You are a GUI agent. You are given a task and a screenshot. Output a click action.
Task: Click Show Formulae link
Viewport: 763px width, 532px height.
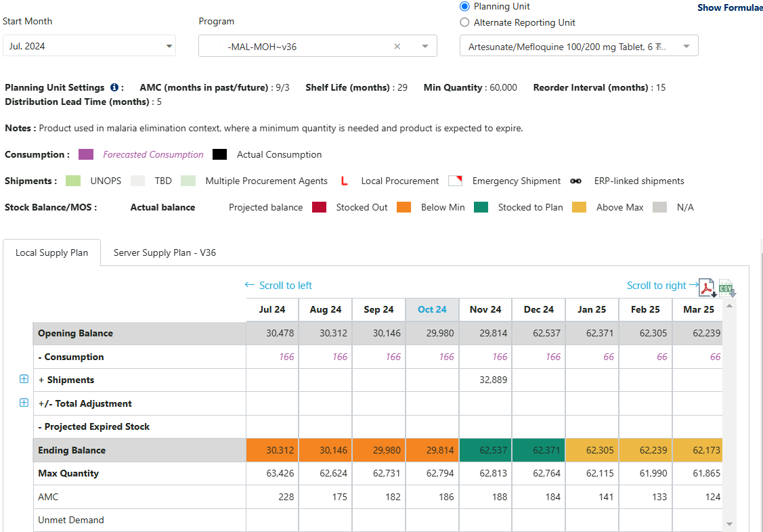(x=729, y=7)
